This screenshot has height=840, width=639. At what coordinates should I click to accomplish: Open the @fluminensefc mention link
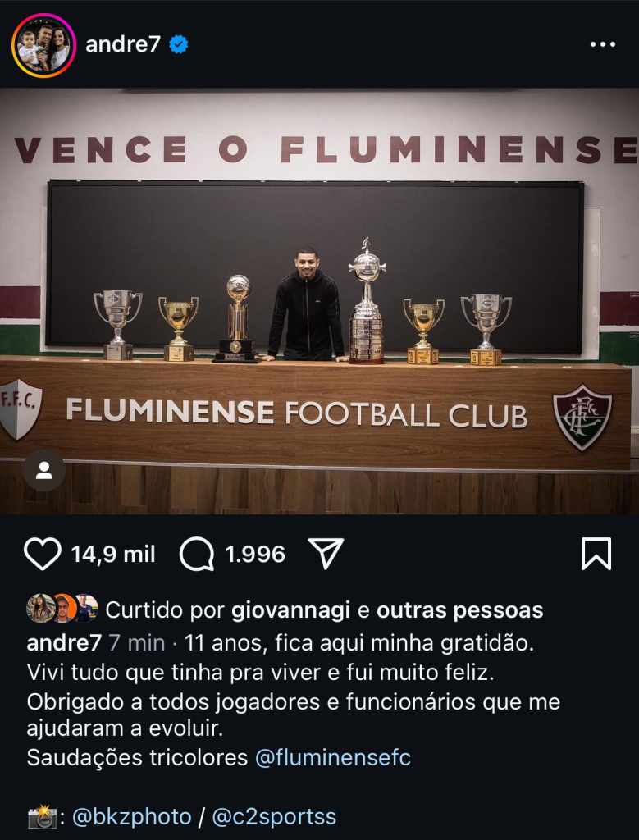(x=332, y=757)
